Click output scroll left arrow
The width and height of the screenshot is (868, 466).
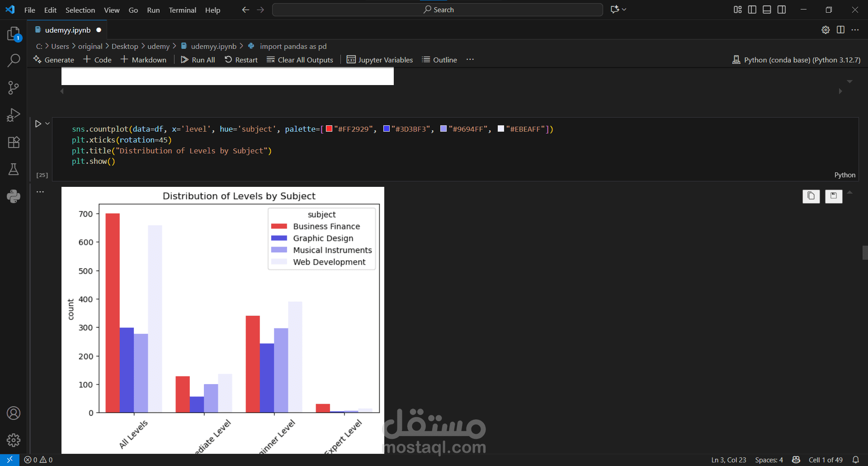point(62,91)
